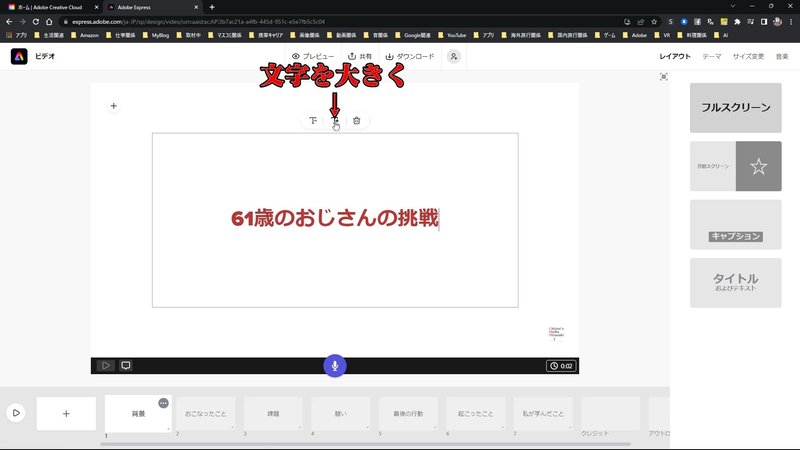The width and height of the screenshot is (800, 450).
Task: Select the タイトル およびテキスト layout
Action: click(x=735, y=283)
